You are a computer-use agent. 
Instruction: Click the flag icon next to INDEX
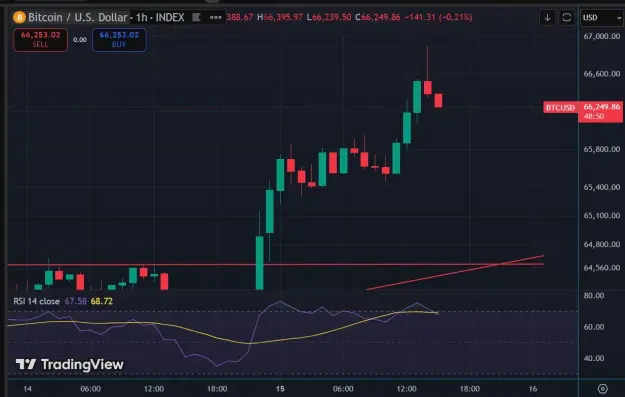(x=196, y=17)
